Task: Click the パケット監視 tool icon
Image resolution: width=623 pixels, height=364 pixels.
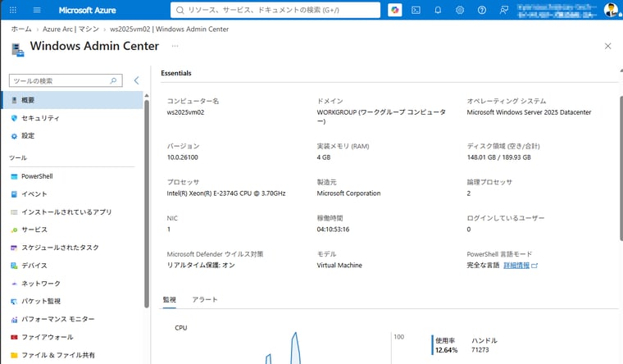Action: [14, 301]
